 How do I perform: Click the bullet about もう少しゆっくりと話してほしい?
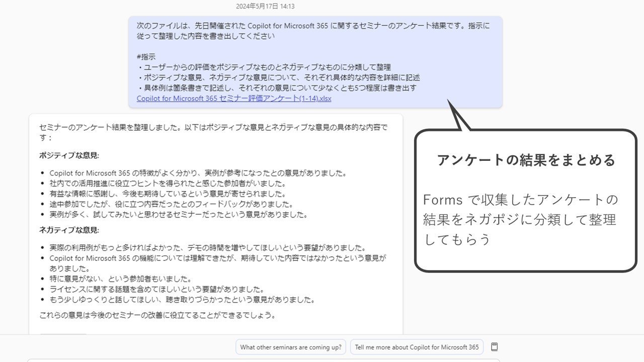[x=182, y=300]
